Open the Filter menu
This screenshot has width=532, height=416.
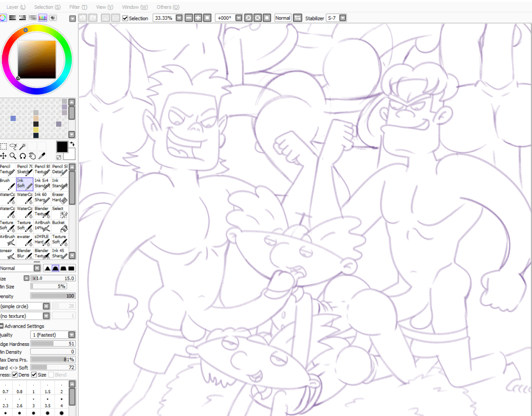[x=77, y=7]
